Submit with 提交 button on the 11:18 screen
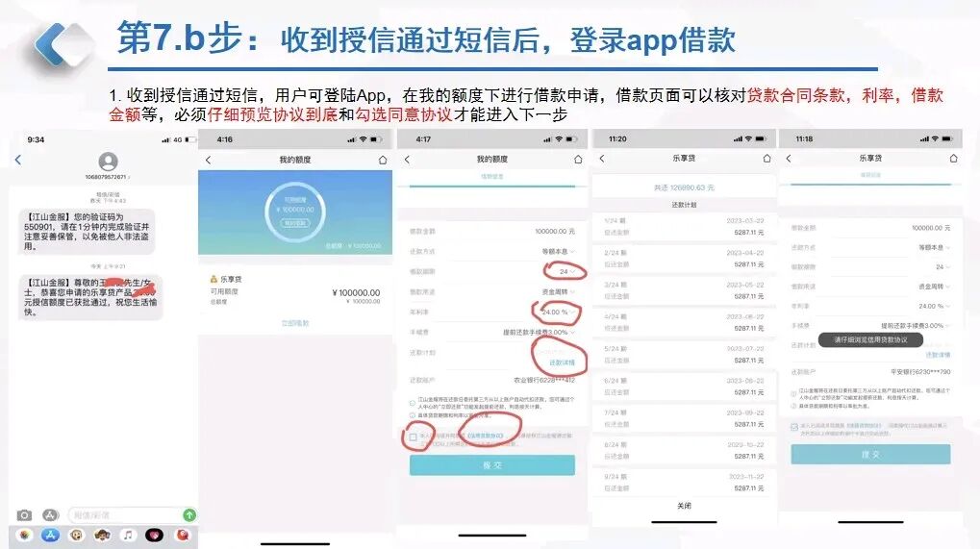980x549 pixels. [870, 454]
